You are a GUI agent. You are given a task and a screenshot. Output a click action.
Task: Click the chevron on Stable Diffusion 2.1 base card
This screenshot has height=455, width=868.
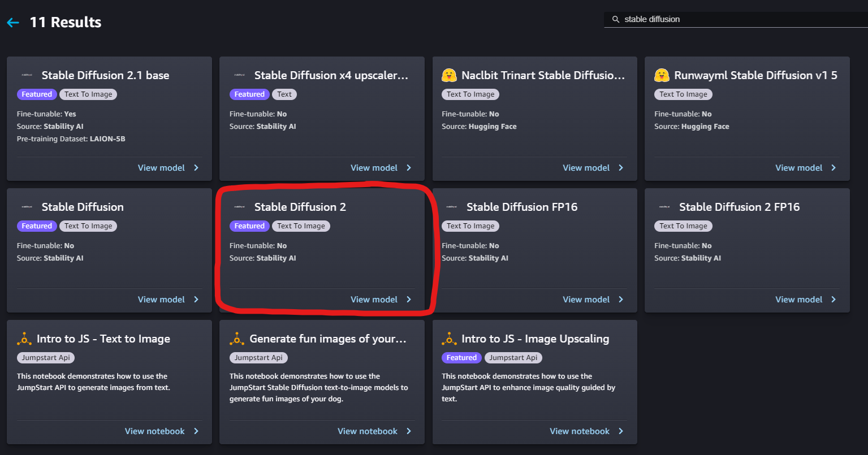click(196, 168)
